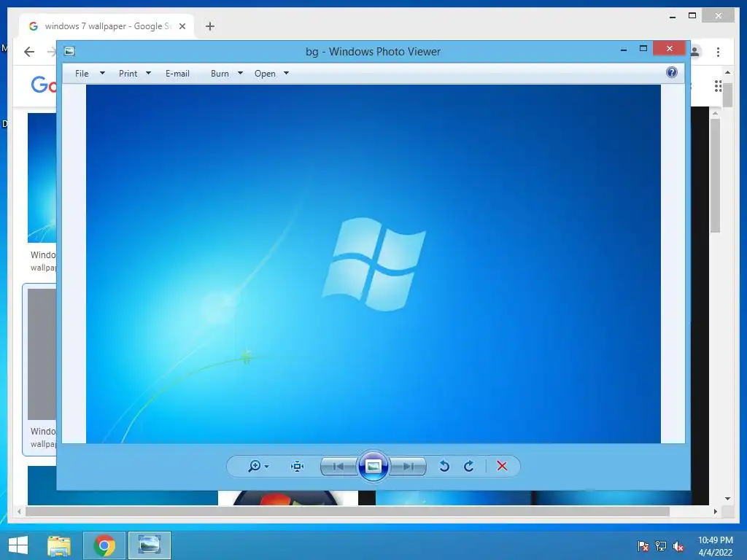Open the volume tray icon
This screenshot has height=560, width=747.
(x=678, y=546)
